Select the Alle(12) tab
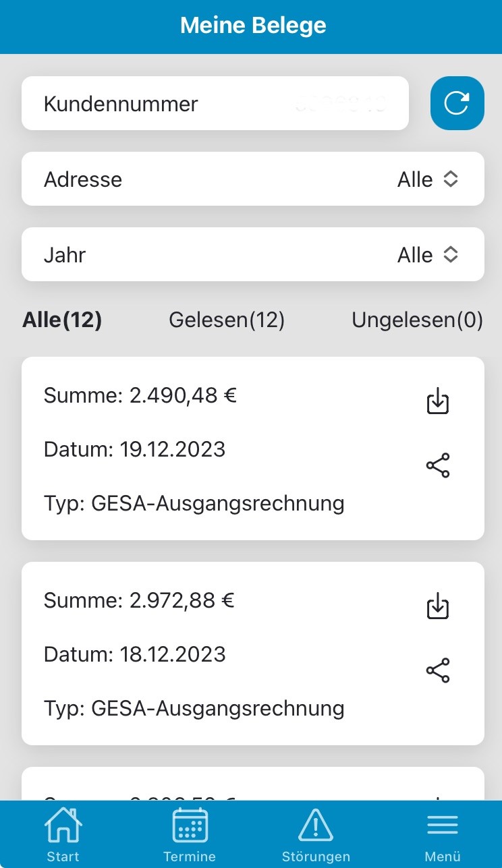This screenshot has width=502, height=868. [62, 320]
